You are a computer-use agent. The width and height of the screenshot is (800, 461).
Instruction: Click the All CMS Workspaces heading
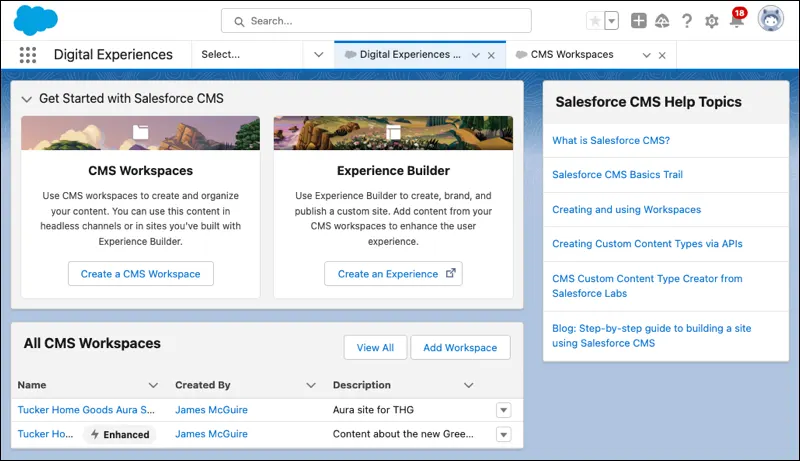coord(92,343)
